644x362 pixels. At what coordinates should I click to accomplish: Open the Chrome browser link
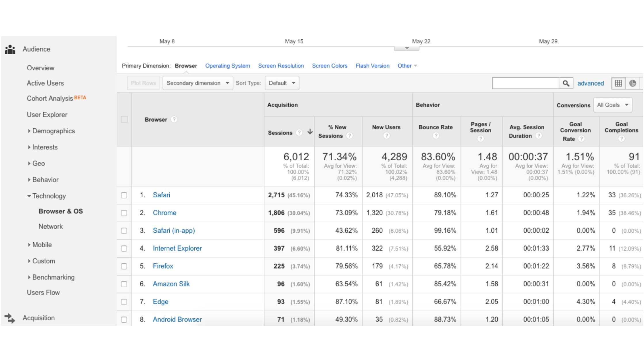coord(164,213)
